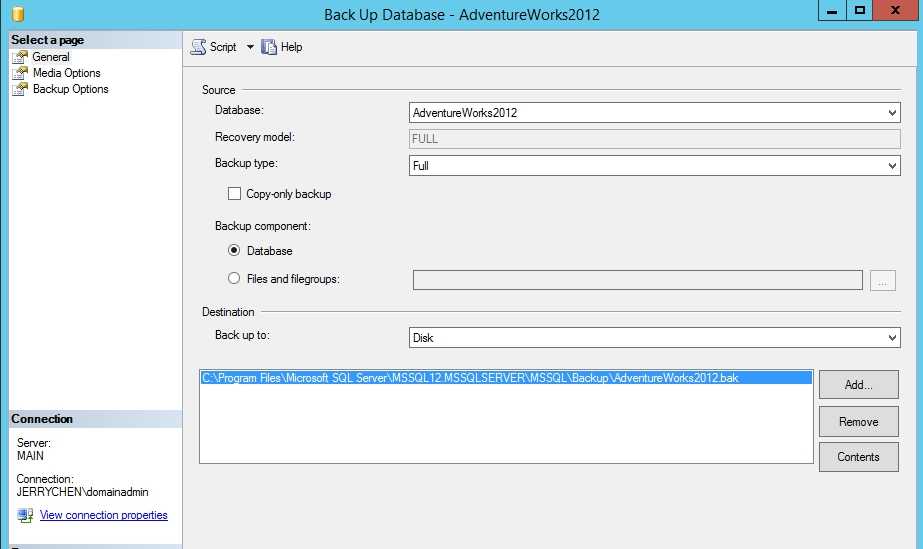Open the General page
Image resolution: width=923 pixels, height=549 pixels.
pos(51,57)
